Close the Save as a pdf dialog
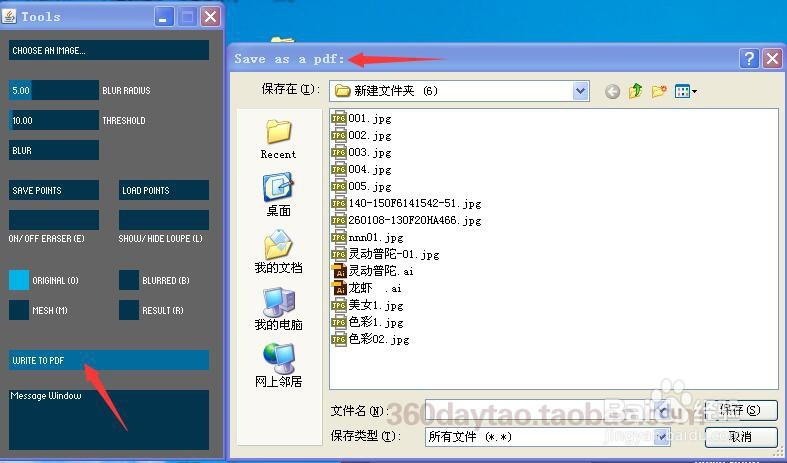The width and height of the screenshot is (787, 463). tap(772, 59)
